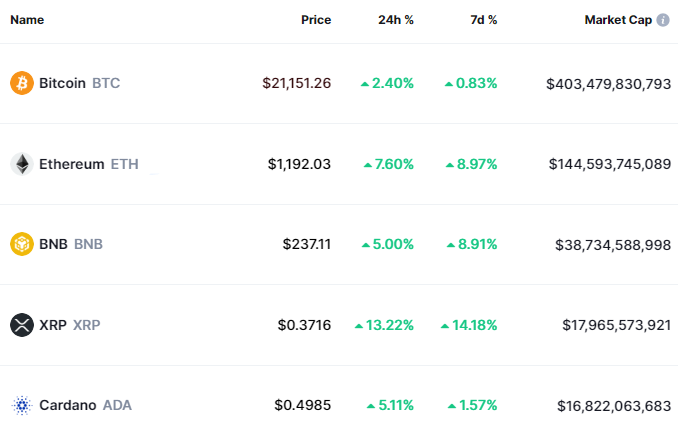
Task: Click Ethereum market cap value
Action: (609, 164)
